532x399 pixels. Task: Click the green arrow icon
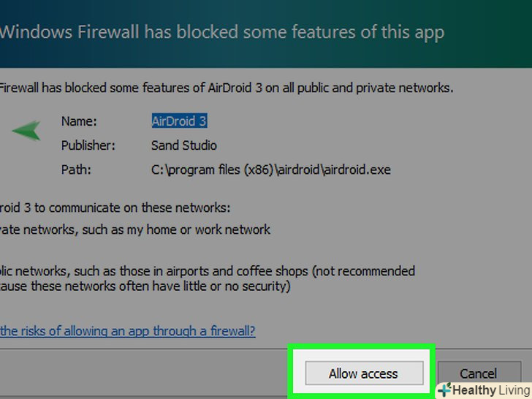pyautogui.click(x=26, y=131)
